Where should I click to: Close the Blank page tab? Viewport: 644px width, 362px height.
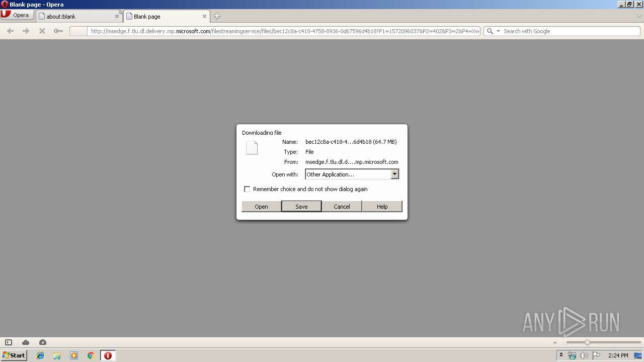[x=204, y=16]
